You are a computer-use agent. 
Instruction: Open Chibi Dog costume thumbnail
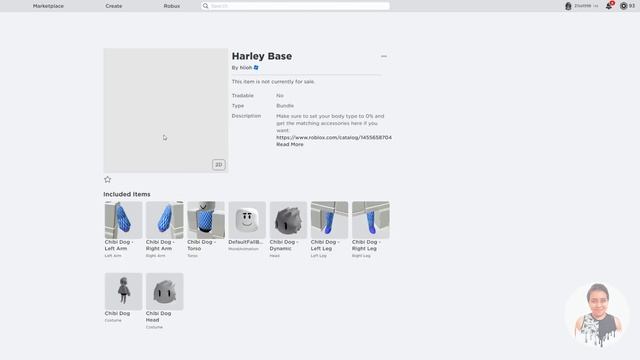click(123, 291)
